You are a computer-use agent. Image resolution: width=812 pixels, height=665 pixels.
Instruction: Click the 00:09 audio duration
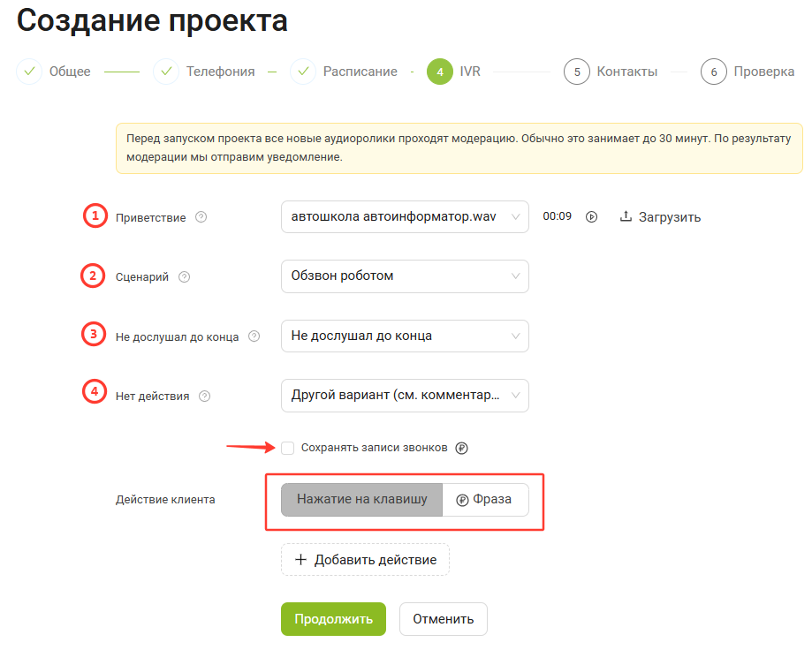point(558,216)
